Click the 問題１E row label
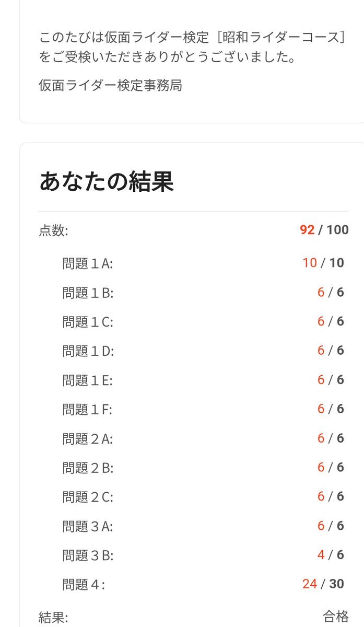The width and height of the screenshot is (364, 627). [87, 380]
